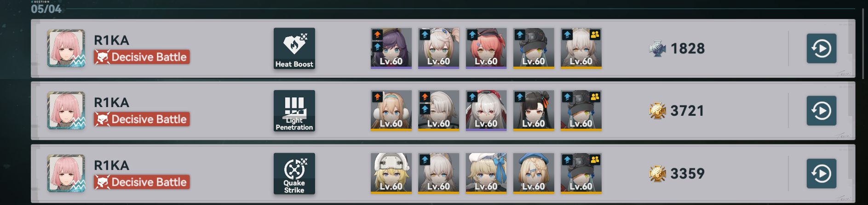
Task: Click the gold medal icon beside 3721
Action: coord(657,111)
